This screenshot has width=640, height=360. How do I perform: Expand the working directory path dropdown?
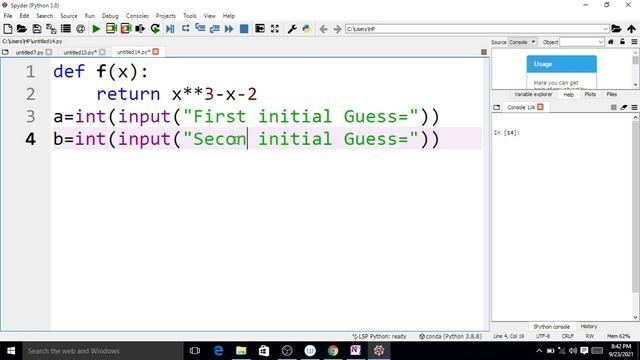pyautogui.click(x=605, y=29)
